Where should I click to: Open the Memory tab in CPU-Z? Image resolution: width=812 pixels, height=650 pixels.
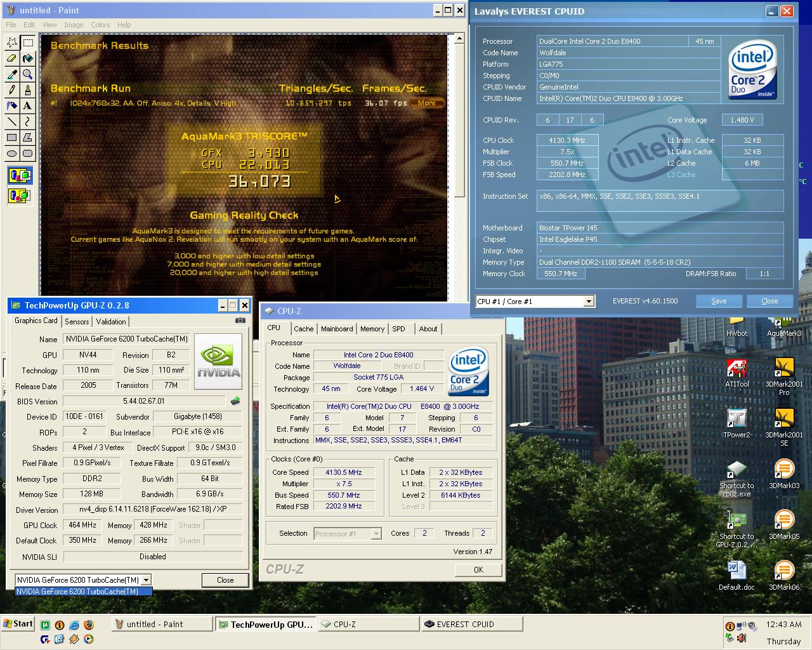(x=372, y=329)
